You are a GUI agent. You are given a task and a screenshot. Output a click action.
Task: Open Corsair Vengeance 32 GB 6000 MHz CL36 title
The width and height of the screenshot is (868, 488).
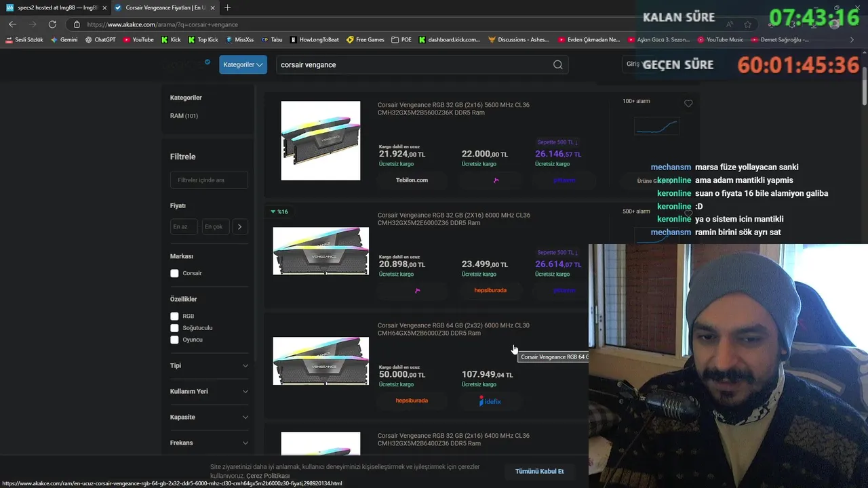pos(454,219)
